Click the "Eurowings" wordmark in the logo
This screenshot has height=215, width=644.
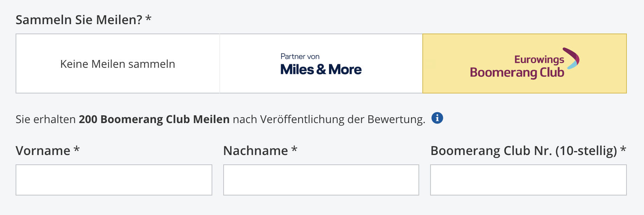coord(539,60)
